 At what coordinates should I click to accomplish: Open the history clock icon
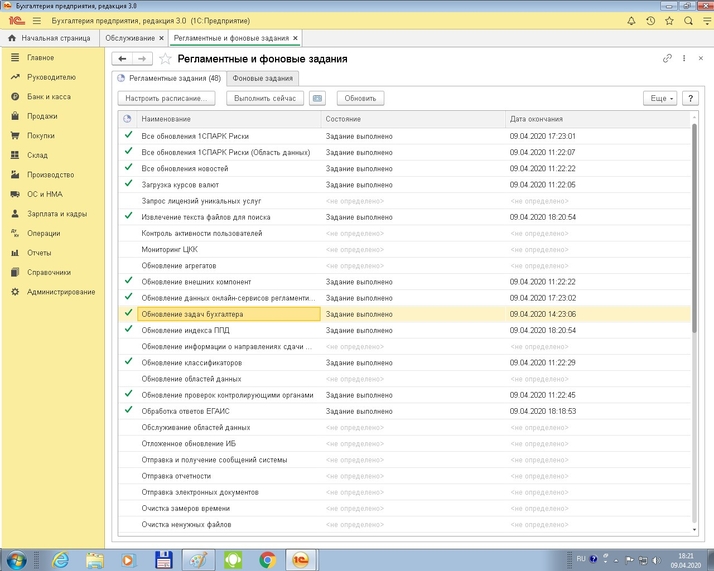(651, 21)
